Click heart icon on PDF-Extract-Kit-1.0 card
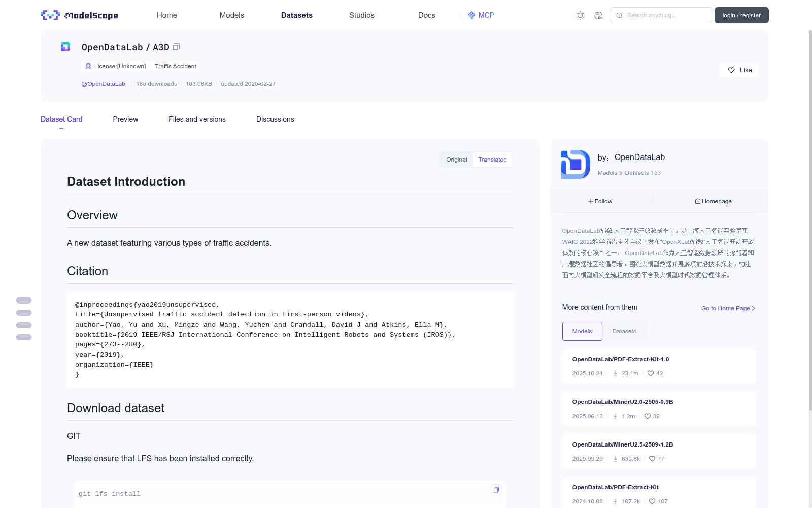 tap(651, 373)
